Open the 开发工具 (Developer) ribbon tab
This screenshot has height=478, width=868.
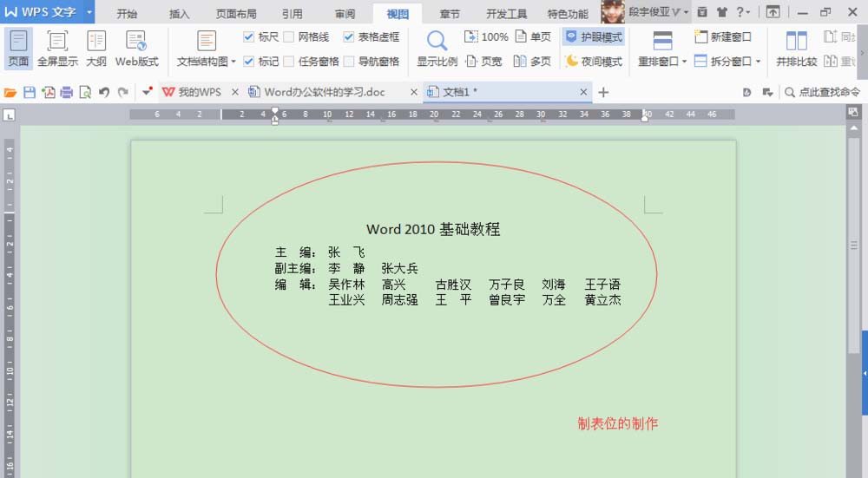[506, 14]
